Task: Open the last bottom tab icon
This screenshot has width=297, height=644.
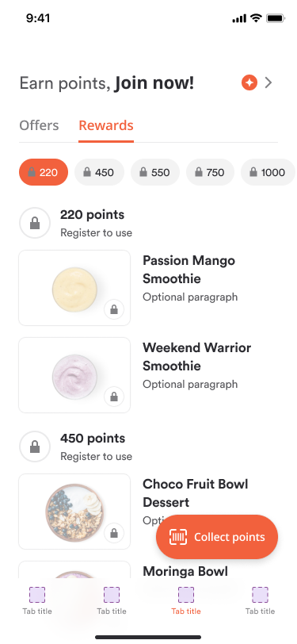Action: tap(260, 594)
